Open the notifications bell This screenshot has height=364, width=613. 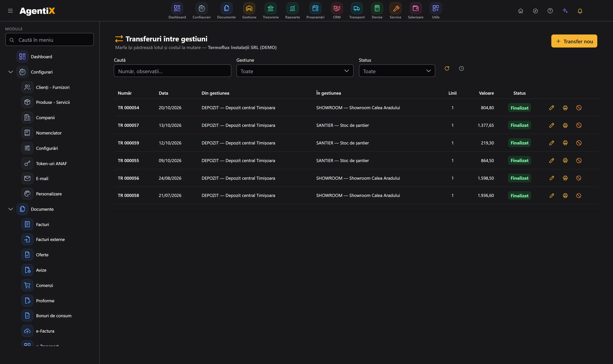pos(580,11)
